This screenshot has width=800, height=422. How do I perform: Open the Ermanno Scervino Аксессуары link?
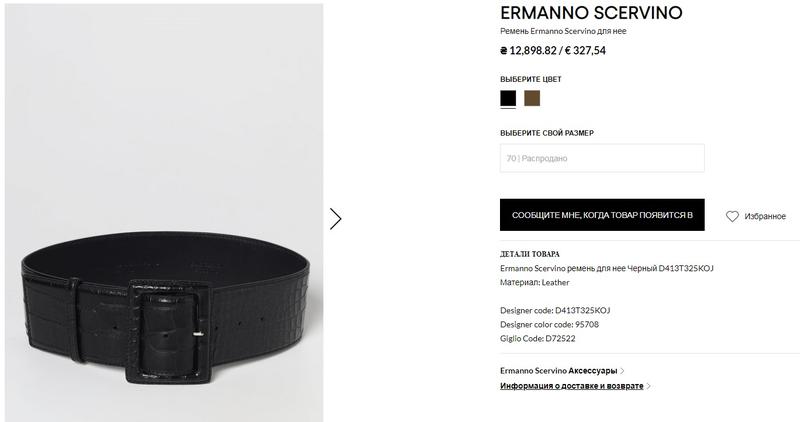559,370
